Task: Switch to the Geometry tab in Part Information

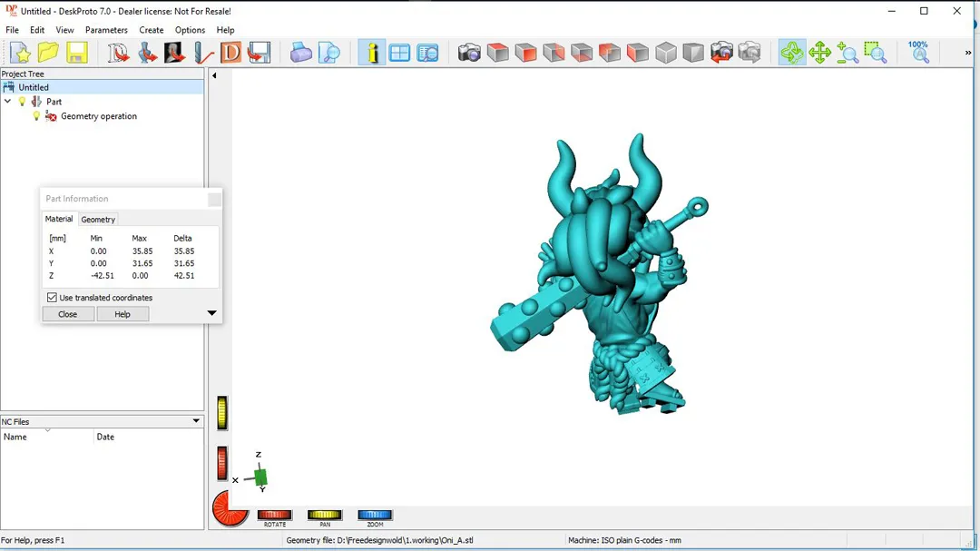Action: [98, 220]
